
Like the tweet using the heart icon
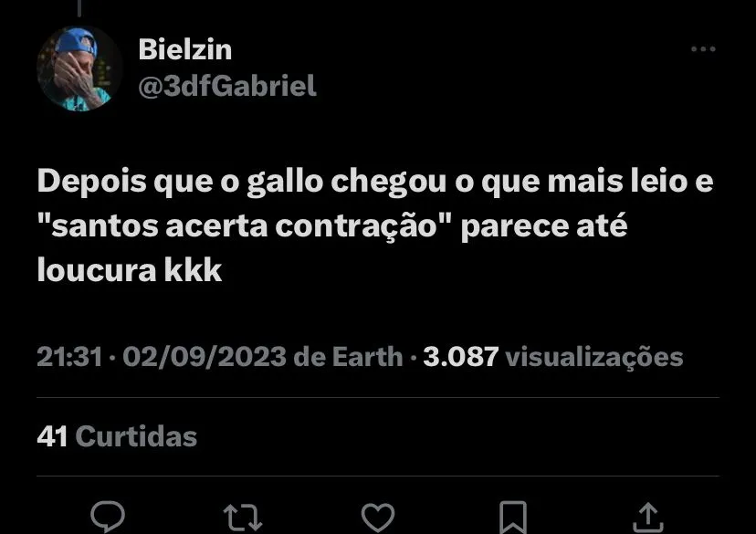(378, 518)
